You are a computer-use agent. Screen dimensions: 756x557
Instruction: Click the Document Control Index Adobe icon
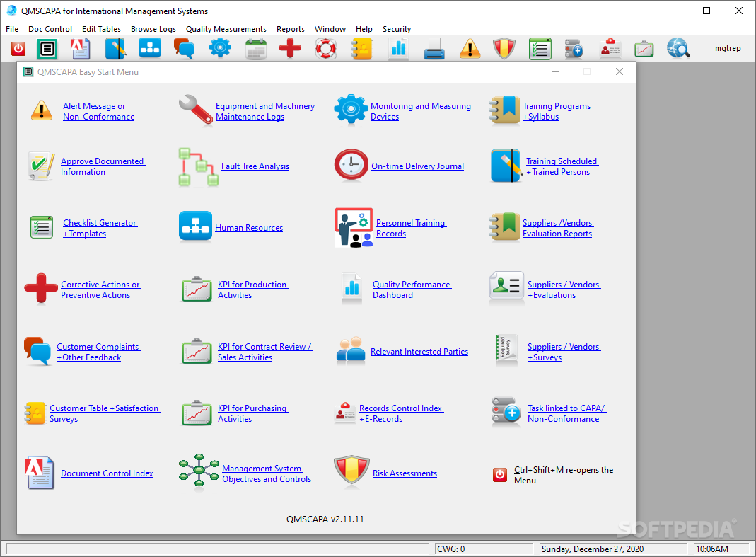tap(40, 473)
